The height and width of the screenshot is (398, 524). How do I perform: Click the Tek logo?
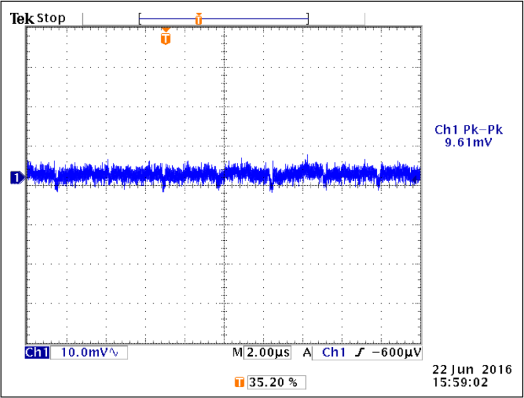coord(22,19)
